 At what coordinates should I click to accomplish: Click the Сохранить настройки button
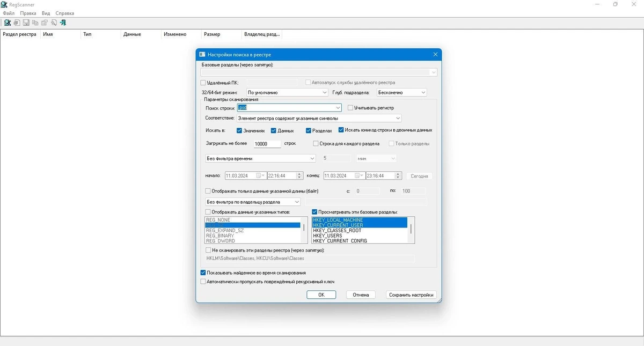[x=411, y=295]
